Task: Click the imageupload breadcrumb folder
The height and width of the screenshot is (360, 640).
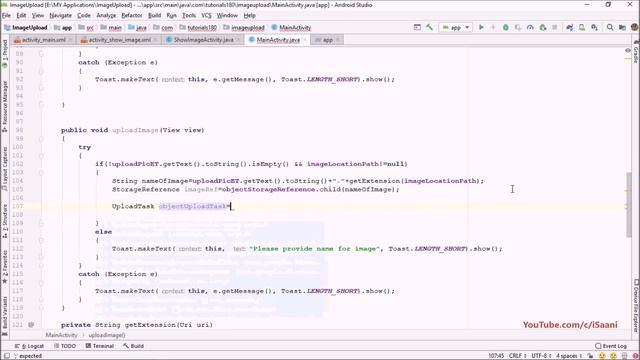Action: pyautogui.click(x=244, y=27)
